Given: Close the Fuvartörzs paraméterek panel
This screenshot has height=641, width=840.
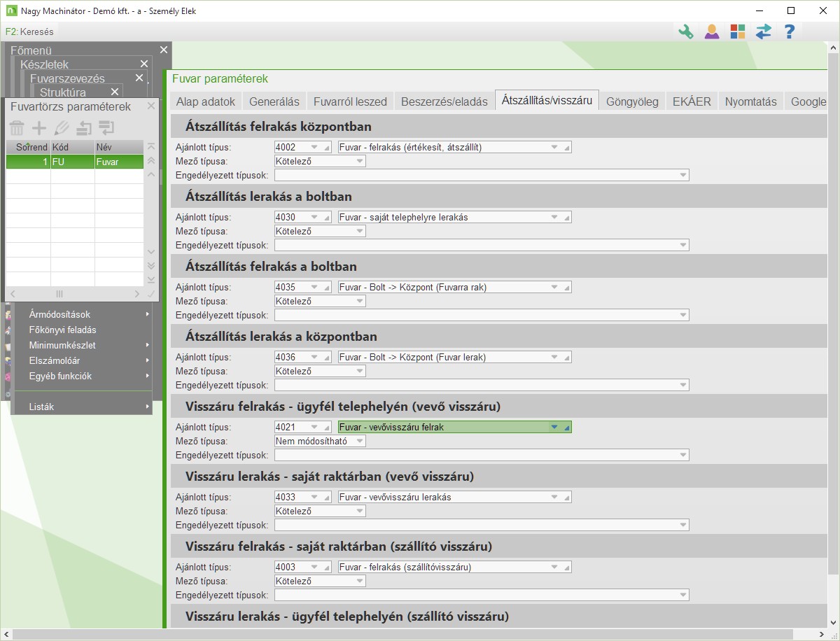Looking at the screenshot, I should point(151,106).
